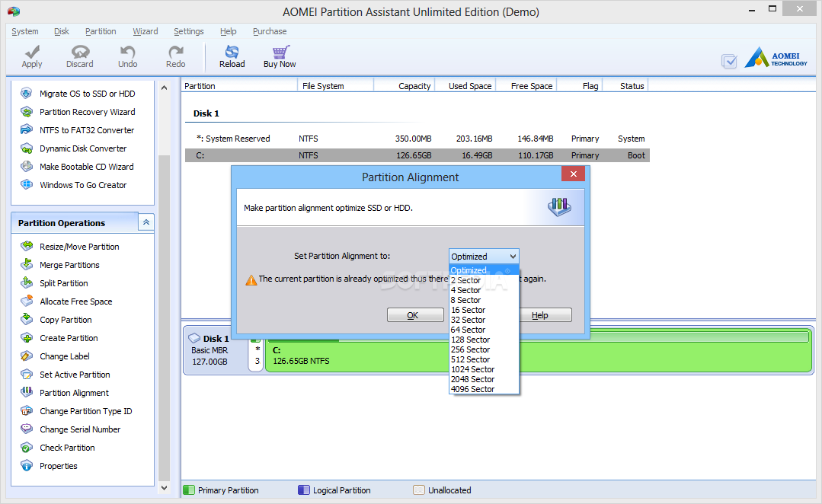822x504 pixels.
Task: Select the C: partition table row
Action: 417,155
